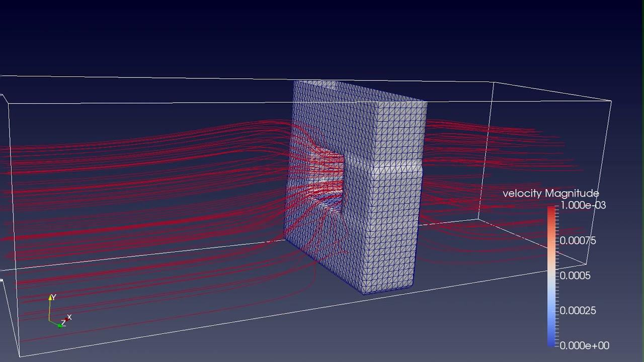Click the 0.00075 legend value

578,240
